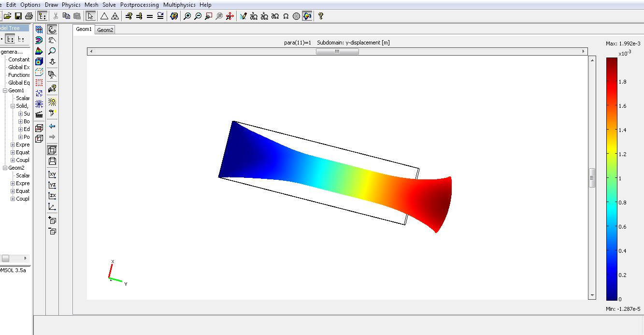The height and width of the screenshot is (335, 644).
Task: Open the Options menu
Action: 30,4
